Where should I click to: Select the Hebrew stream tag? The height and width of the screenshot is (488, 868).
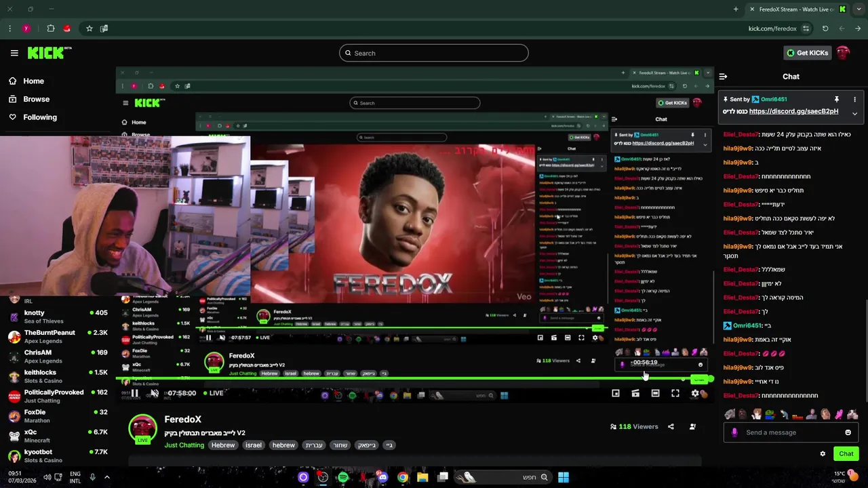pos(223,445)
